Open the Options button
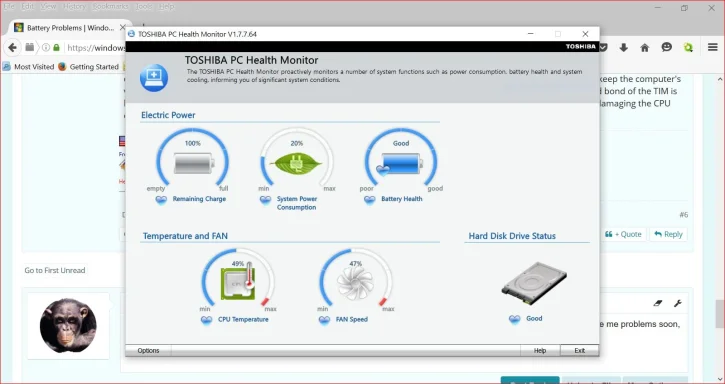Viewport: 725px width, 384px height. click(148, 350)
